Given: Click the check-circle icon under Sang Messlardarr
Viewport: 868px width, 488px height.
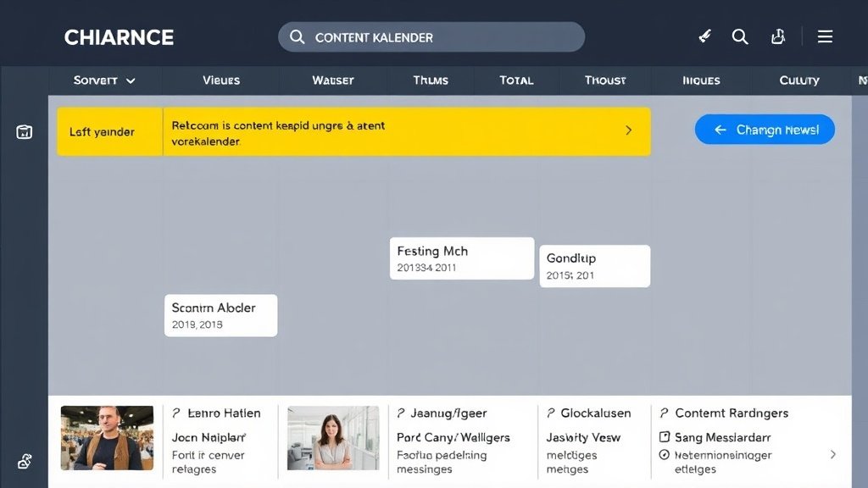Looking at the screenshot, I should tap(665, 455).
